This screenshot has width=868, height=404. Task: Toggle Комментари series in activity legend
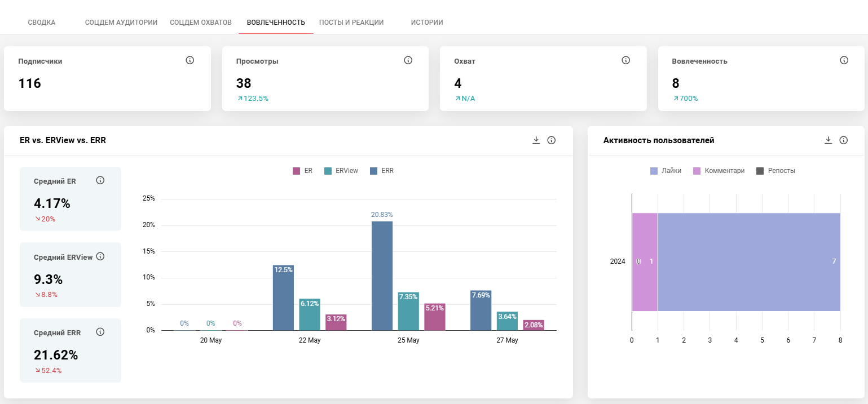point(719,171)
